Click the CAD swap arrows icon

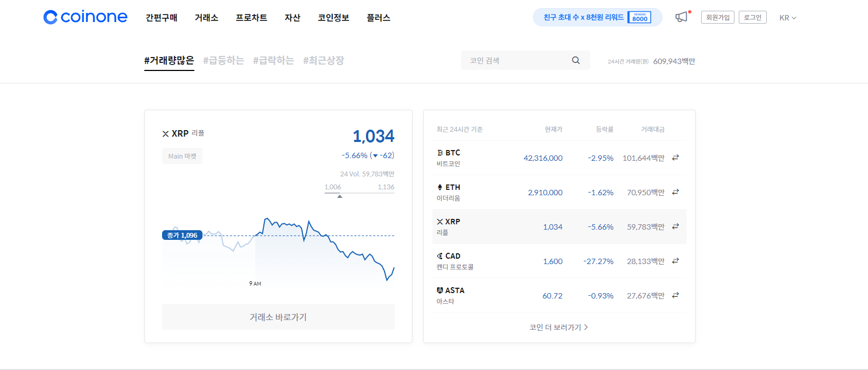[x=675, y=261]
